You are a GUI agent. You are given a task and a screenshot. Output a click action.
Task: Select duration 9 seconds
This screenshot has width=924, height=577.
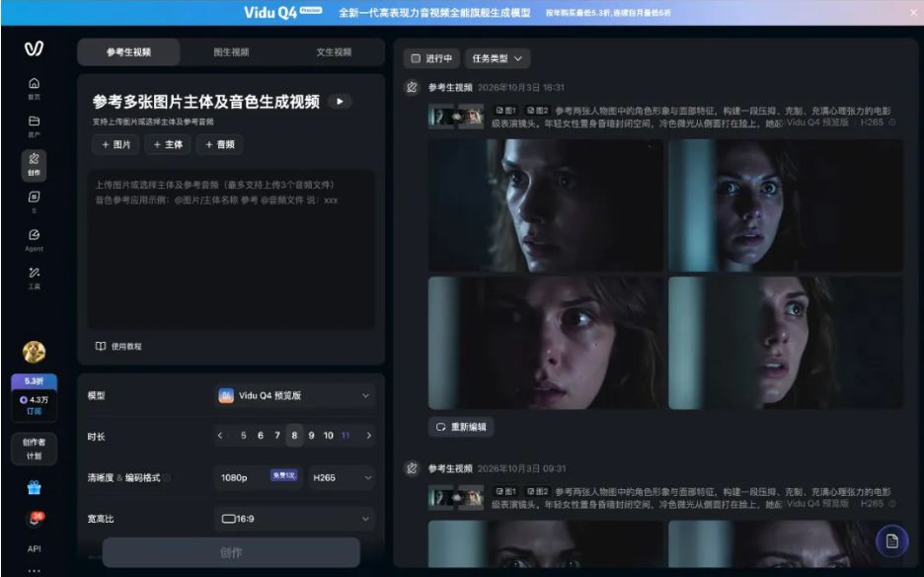click(x=312, y=436)
